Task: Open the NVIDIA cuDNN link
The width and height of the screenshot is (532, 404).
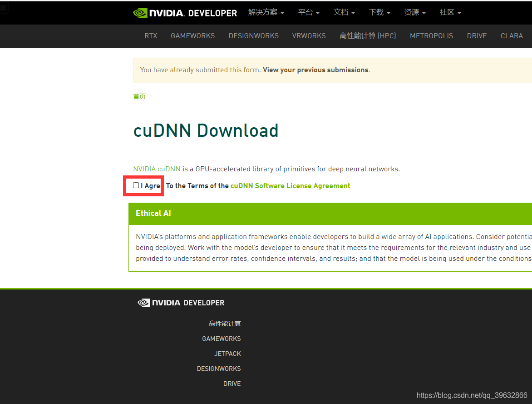Action: pos(157,169)
